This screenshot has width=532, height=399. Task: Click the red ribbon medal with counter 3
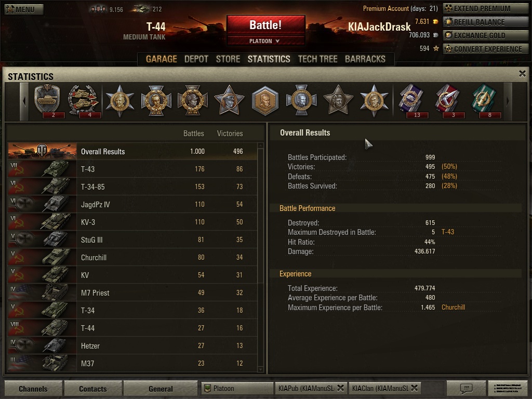(x=448, y=101)
